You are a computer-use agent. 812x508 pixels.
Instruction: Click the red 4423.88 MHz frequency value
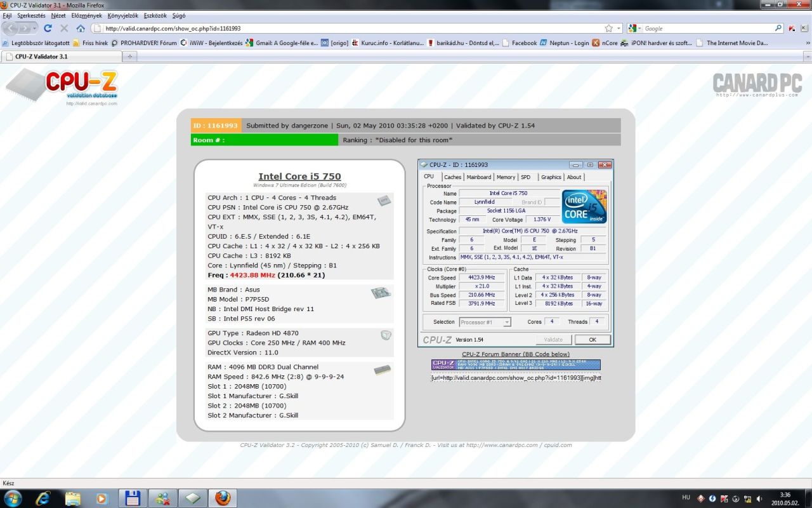(x=252, y=275)
